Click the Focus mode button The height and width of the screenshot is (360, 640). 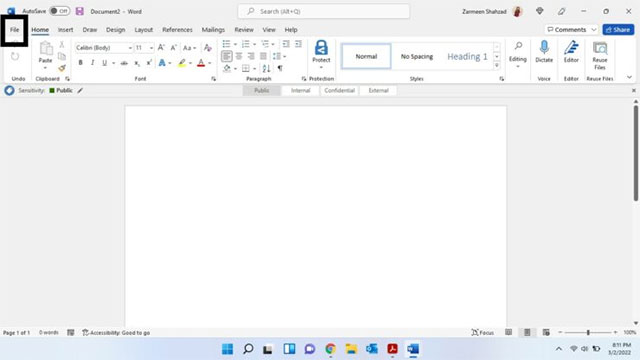pyautogui.click(x=482, y=333)
